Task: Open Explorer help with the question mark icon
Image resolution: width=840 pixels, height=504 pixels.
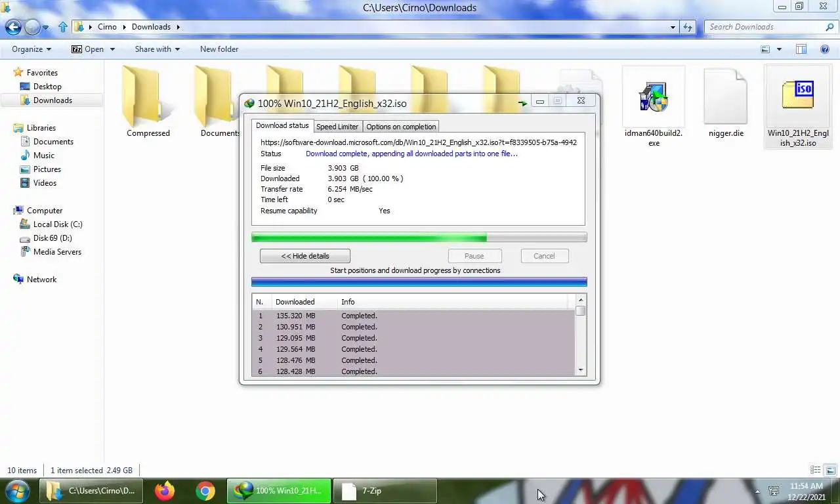Action: 825,49
